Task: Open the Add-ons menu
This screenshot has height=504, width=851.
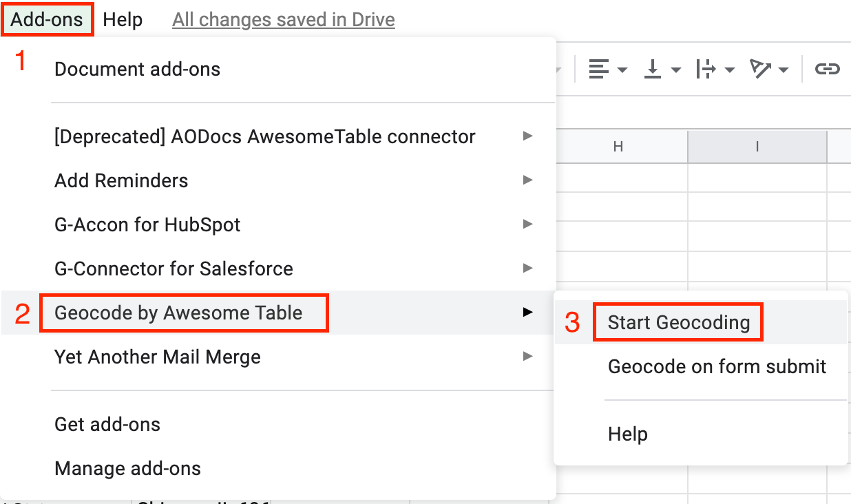Action: tap(48, 19)
